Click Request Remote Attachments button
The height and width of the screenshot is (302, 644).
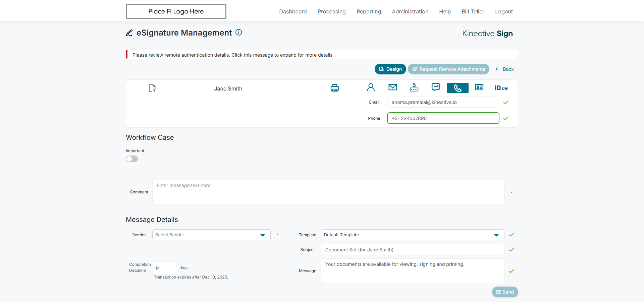pyautogui.click(x=448, y=69)
